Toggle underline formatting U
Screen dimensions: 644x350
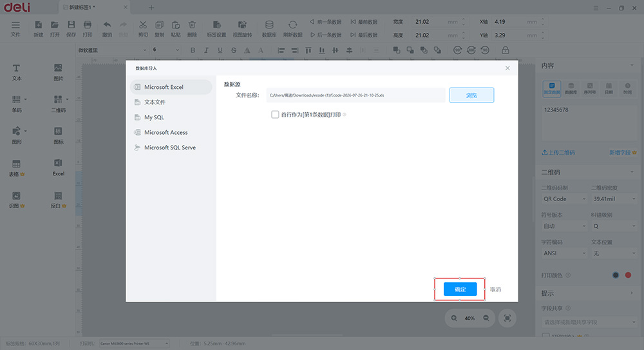point(220,50)
